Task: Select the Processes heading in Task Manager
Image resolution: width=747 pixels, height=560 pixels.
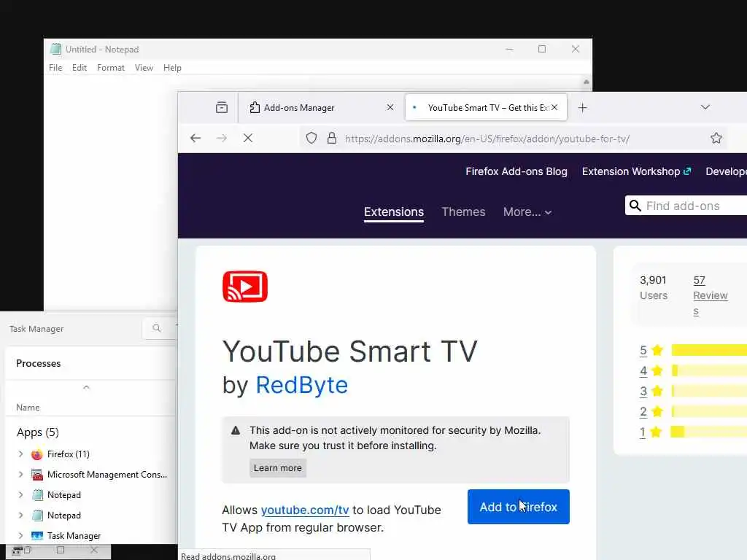Action: click(38, 363)
